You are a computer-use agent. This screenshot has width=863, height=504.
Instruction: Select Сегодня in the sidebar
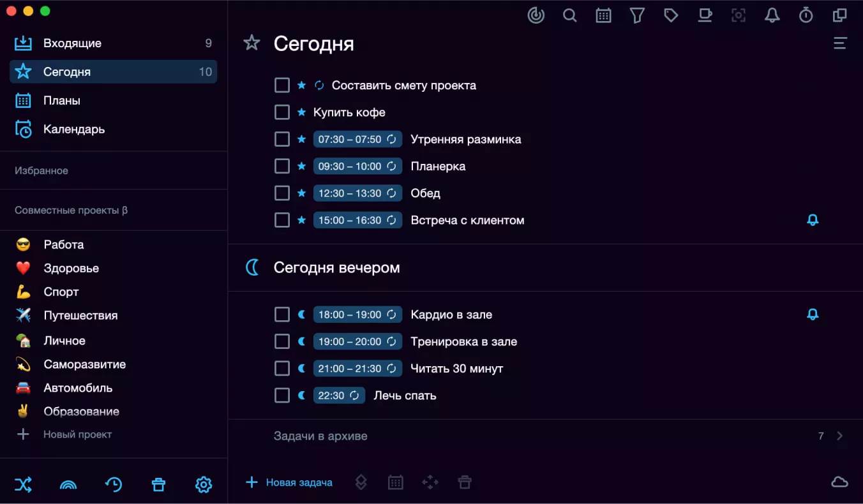click(114, 71)
